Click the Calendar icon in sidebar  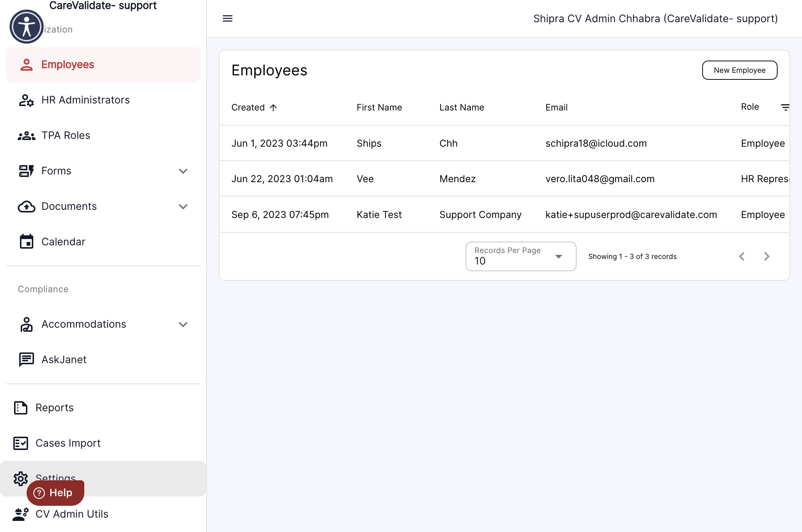click(26, 242)
